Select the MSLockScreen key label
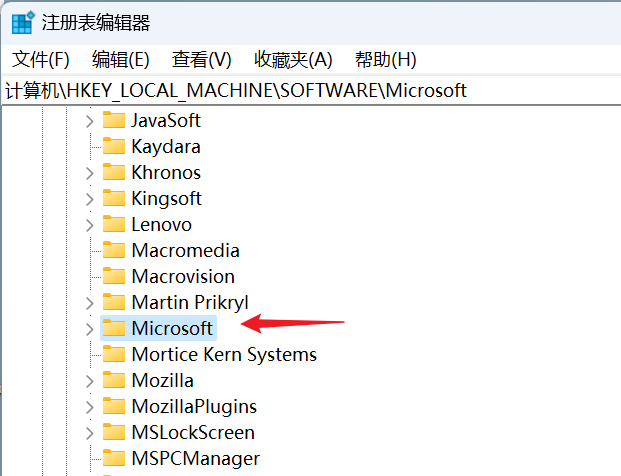Screen dimensions: 621x476 [x=193, y=432]
